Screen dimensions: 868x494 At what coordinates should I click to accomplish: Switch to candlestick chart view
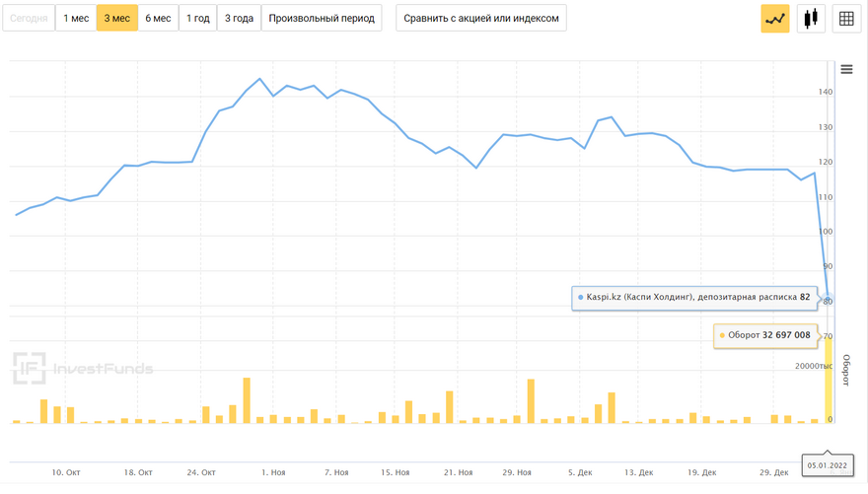811,18
